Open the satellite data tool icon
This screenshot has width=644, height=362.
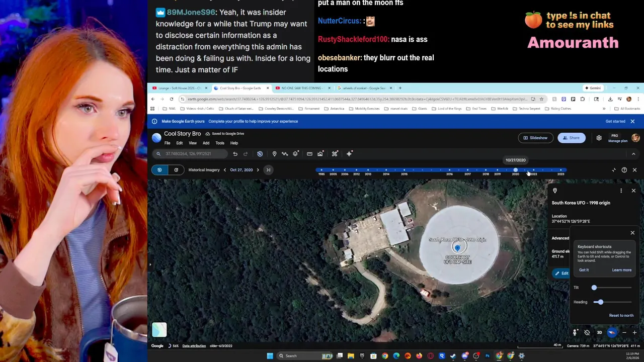click(x=335, y=154)
